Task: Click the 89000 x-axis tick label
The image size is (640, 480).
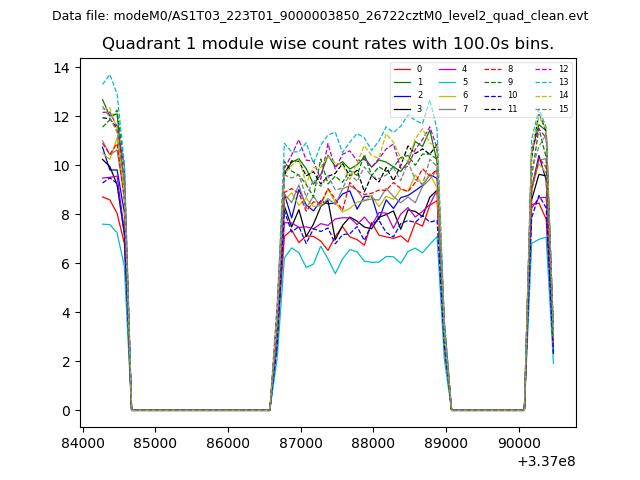Action: (x=446, y=442)
